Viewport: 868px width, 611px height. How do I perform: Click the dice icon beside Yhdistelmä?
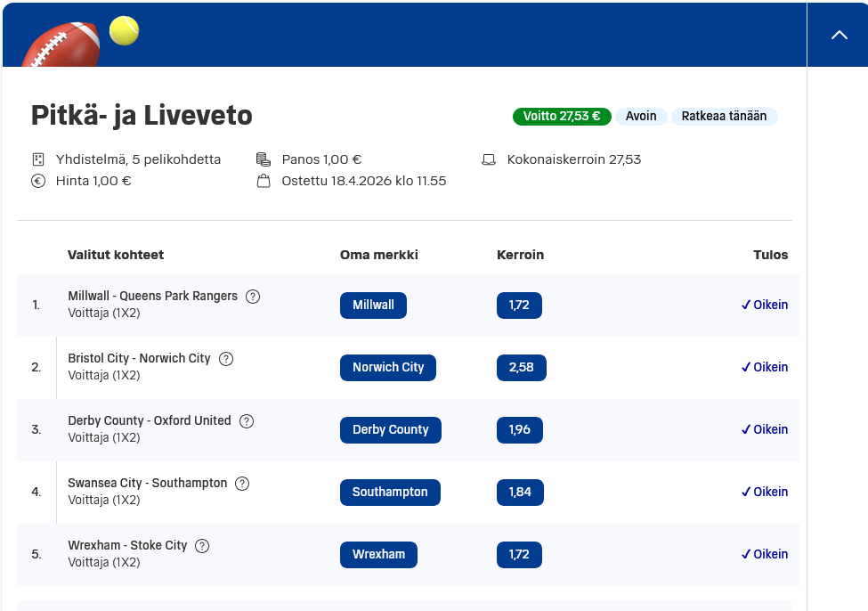click(x=38, y=159)
